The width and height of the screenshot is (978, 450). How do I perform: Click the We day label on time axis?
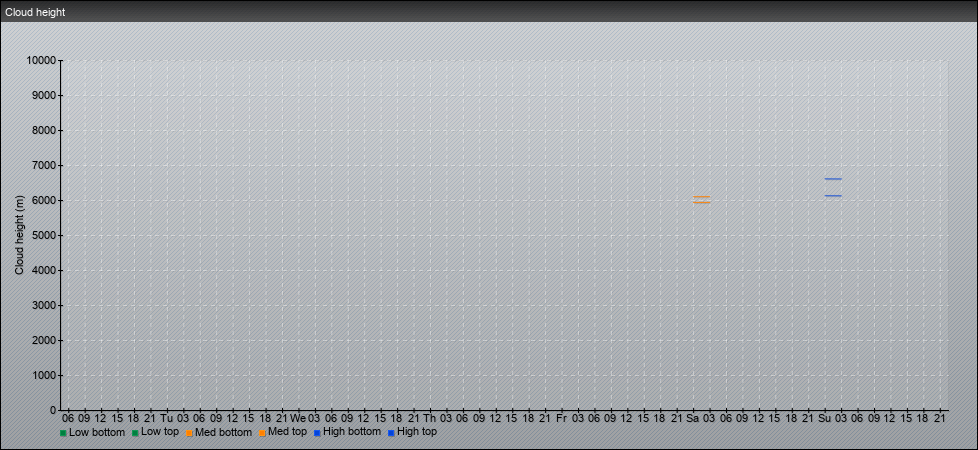tap(298, 418)
